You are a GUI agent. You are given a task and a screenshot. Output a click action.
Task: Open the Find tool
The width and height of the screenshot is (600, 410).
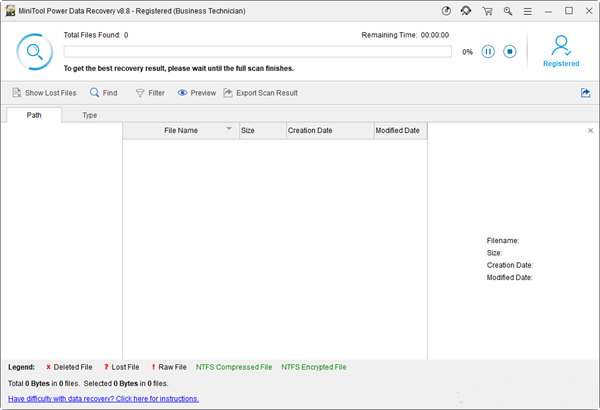[x=103, y=93]
